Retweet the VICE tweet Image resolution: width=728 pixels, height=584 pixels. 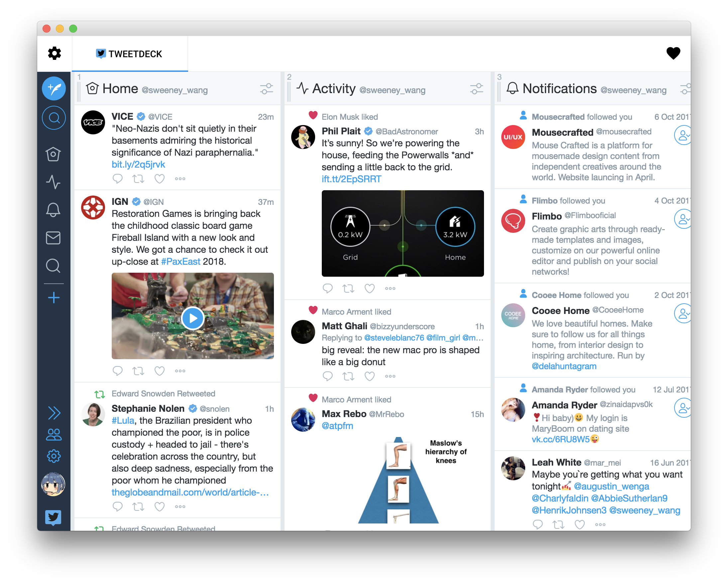tap(138, 178)
